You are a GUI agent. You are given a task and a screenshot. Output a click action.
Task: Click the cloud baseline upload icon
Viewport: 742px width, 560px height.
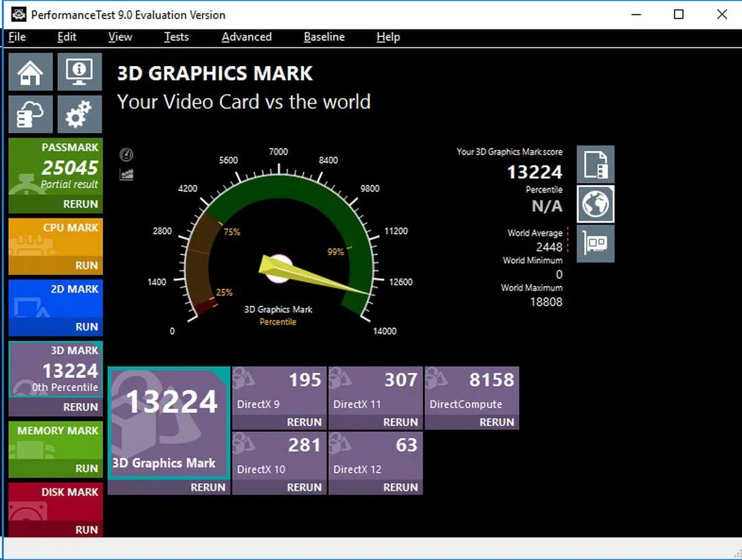[32, 114]
